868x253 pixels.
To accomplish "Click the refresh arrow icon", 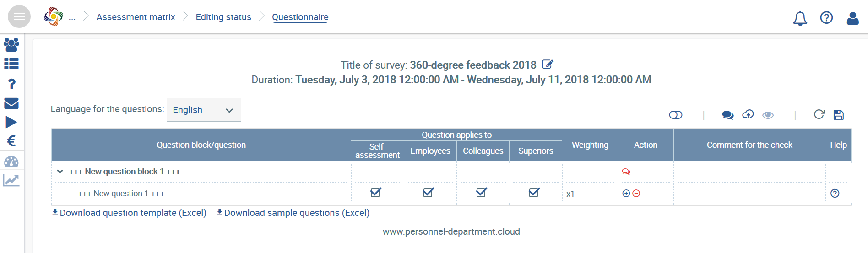I will point(819,114).
